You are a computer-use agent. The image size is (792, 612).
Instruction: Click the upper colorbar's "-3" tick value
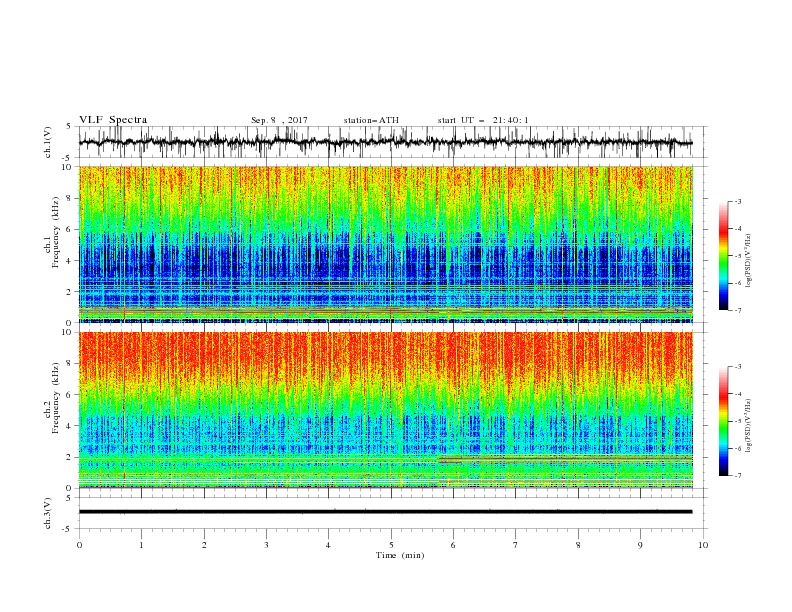[738, 201]
